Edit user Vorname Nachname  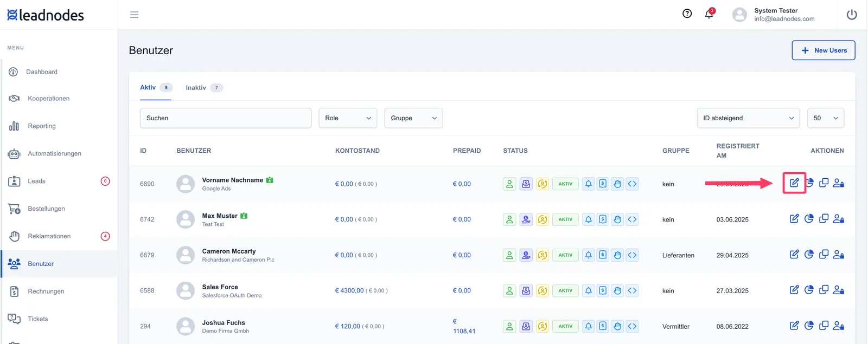click(794, 183)
